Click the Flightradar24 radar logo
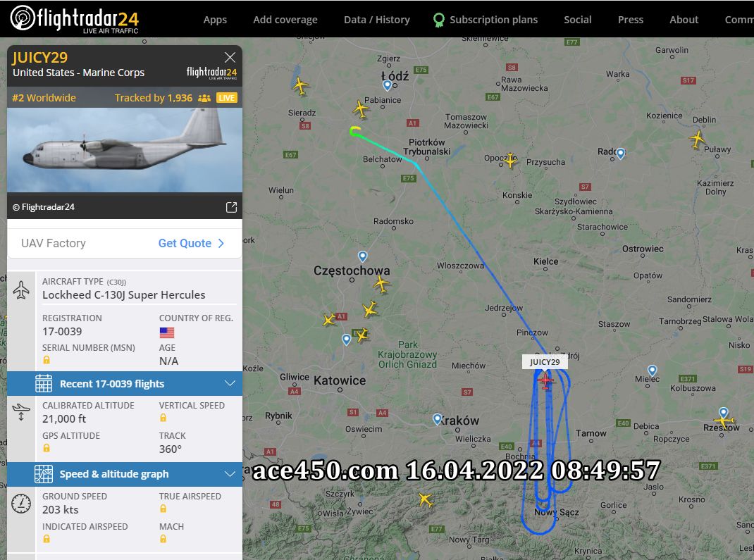This screenshot has height=560, width=754. [23, 18]
